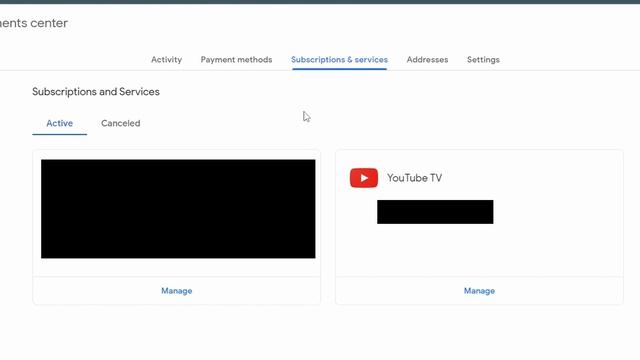
Task: View Canceled subscriptions
Action: coord(120,123)
